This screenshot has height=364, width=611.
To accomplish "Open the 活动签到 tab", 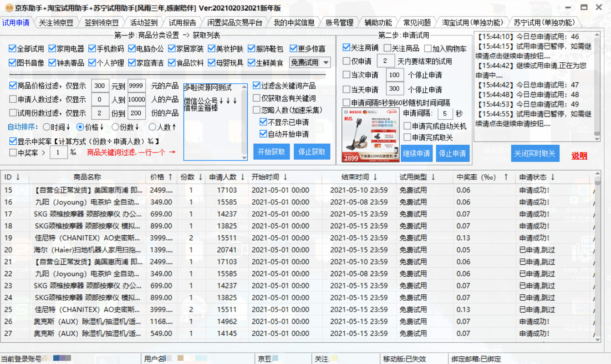I will click(x=144, y=23).
